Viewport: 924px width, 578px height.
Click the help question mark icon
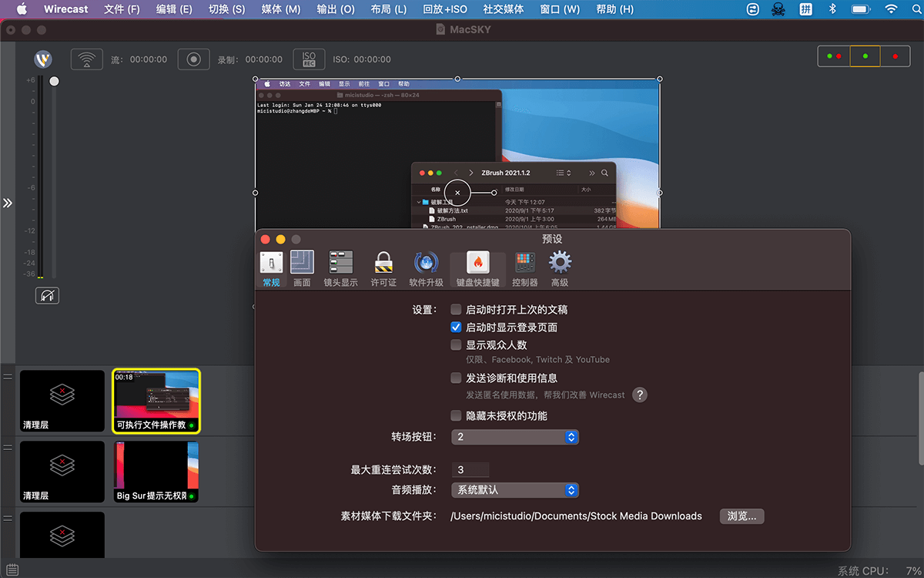pos(640,395)
